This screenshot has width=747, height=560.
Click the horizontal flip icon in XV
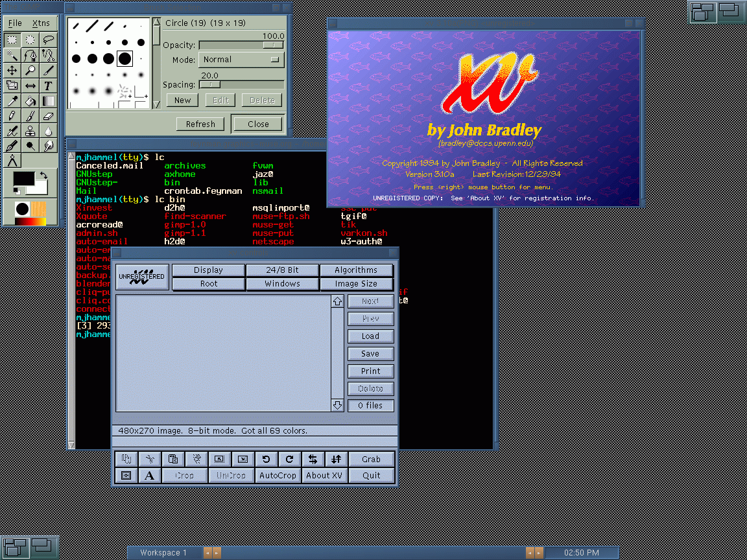click(x=313, y=459)
